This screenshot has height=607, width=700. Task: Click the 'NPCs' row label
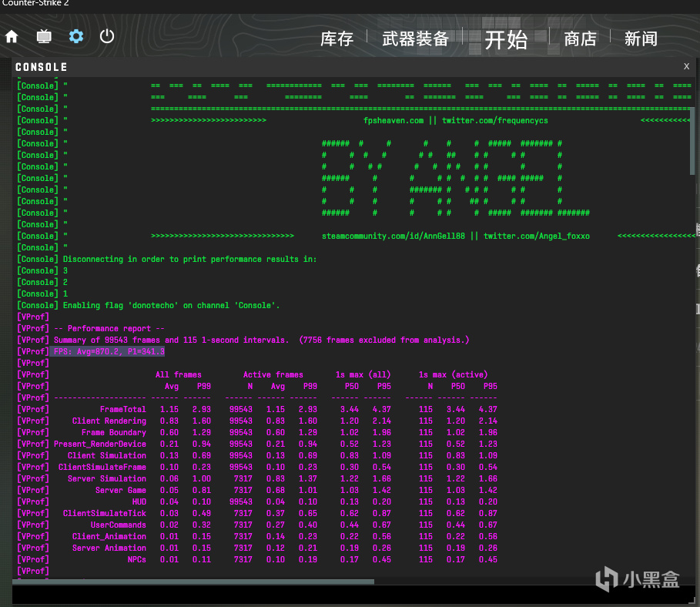click(x=136, y=560)
